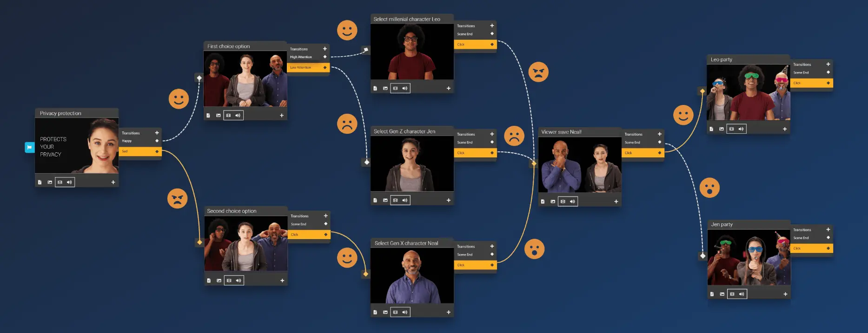Click the Privacy protection video thumbnail
Viewport: 868px width, 333px height.
77,146
